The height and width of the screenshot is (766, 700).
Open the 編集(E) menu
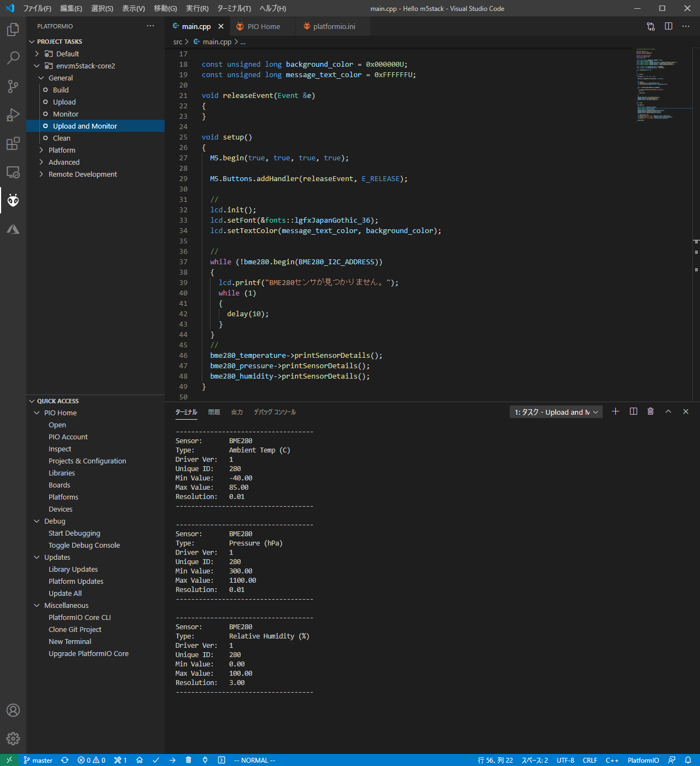pos(71,8)
